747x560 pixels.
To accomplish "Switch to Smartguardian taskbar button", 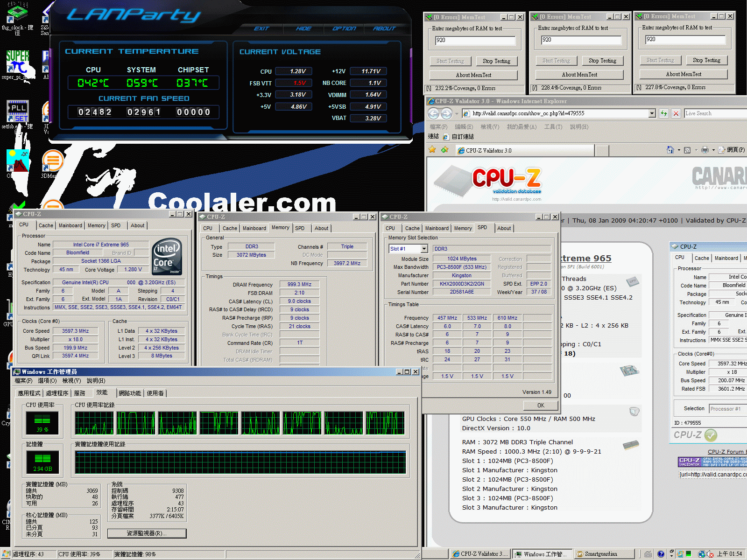I will tap(604, 554).
